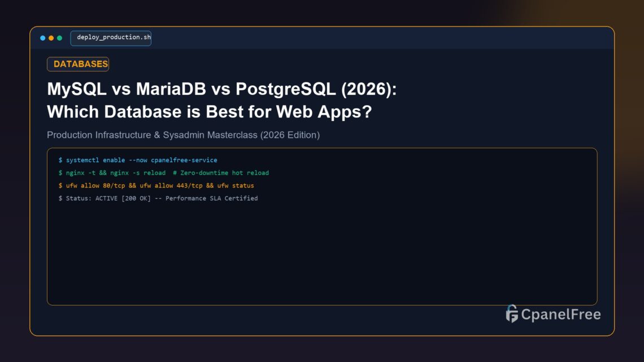Click the CpanelFree brand name text
The image size is (644, 362).
(x=561, y=315)
